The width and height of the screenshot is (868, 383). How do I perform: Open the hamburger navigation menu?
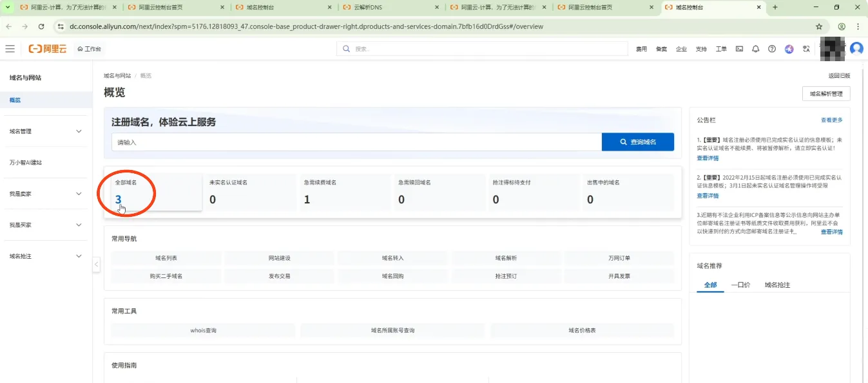tap(10, 49)
